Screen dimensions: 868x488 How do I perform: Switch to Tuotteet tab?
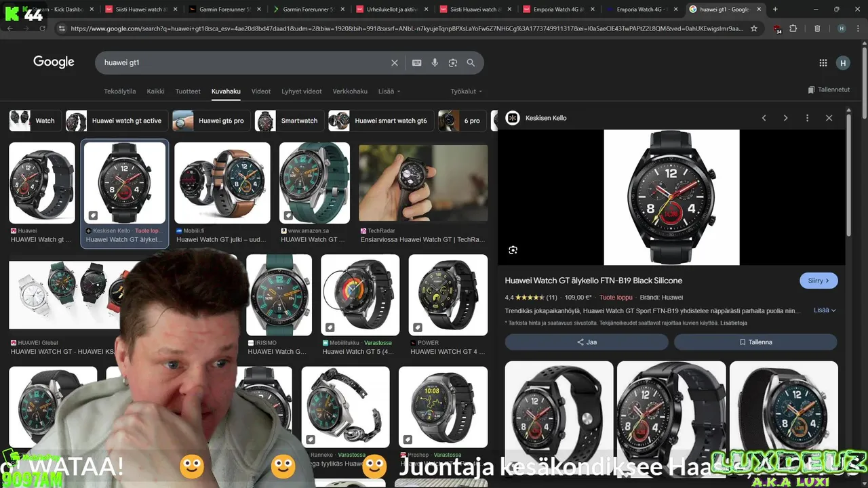[x=188, y=91]
